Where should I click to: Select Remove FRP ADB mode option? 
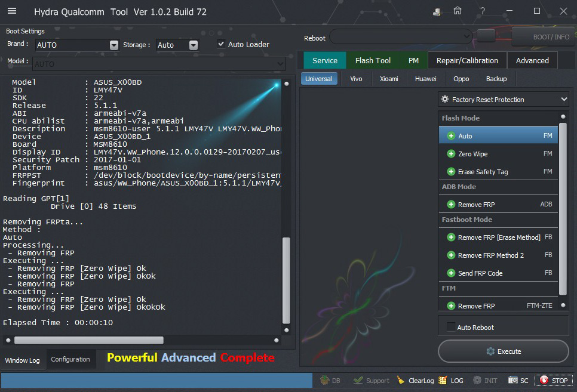[x=498, y=204]
